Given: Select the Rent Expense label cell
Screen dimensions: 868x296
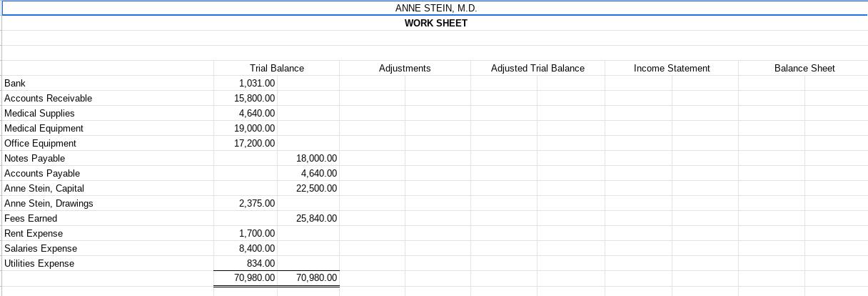Looking at the screenshot, I should tap(108, 233).
